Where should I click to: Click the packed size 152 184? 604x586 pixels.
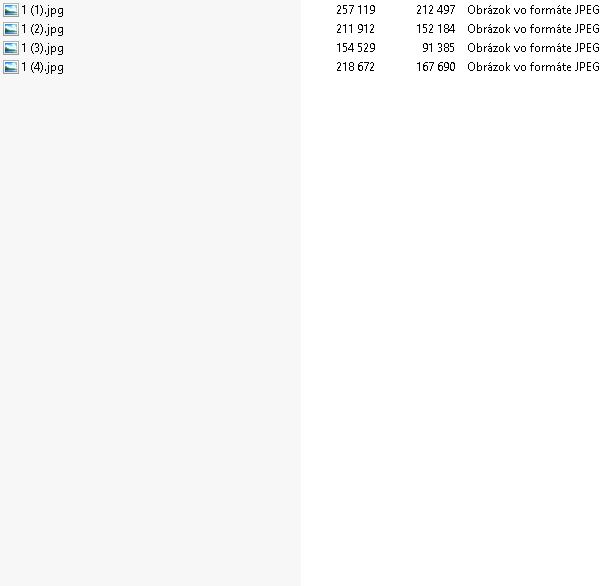point(436,29)
